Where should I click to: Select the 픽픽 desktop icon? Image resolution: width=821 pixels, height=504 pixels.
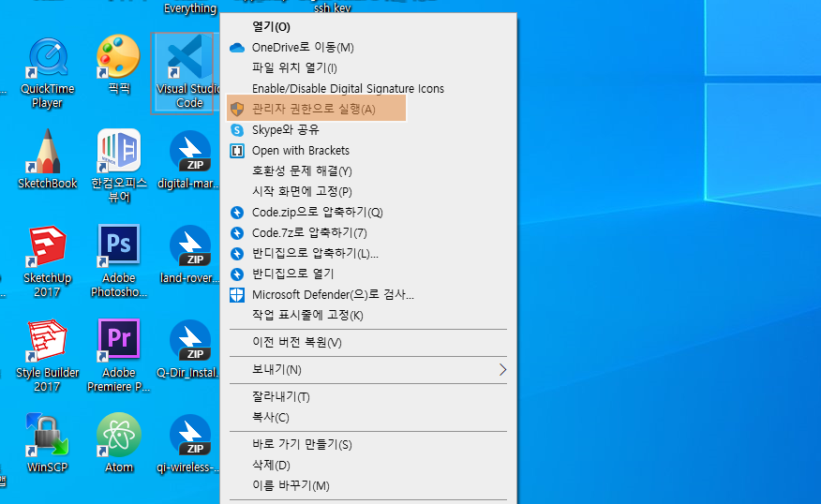tap(119, 65)
